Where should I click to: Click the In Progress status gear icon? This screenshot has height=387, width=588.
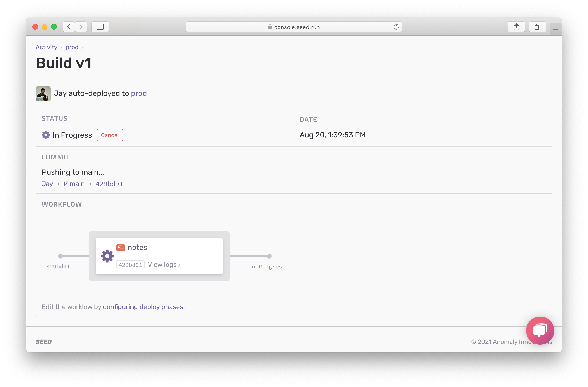pos(45,135)
